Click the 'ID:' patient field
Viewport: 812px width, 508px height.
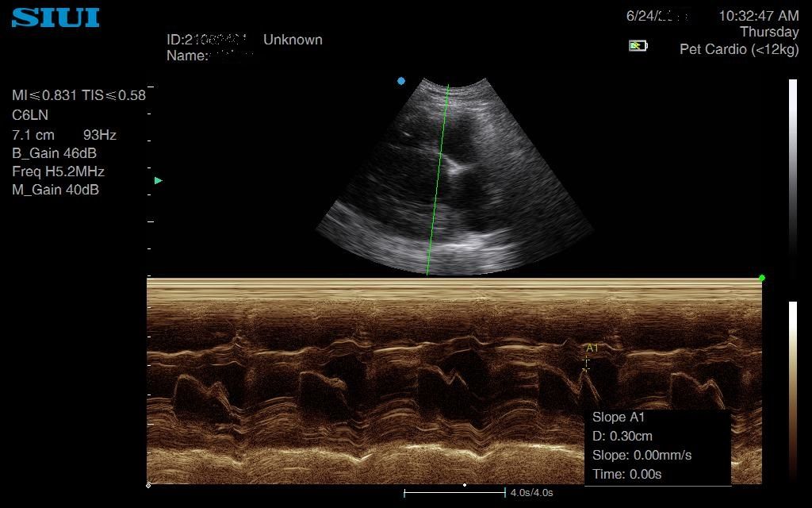pyautogui.click(x=206, y=40)
